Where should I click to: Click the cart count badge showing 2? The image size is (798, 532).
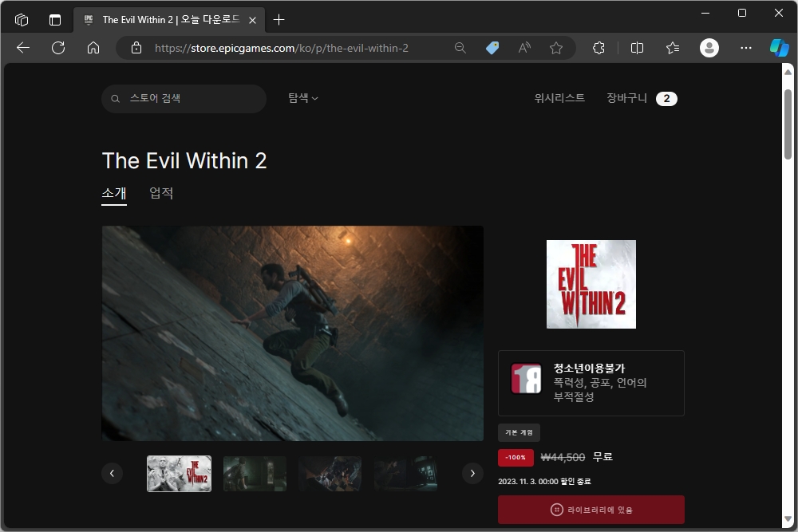666,99
